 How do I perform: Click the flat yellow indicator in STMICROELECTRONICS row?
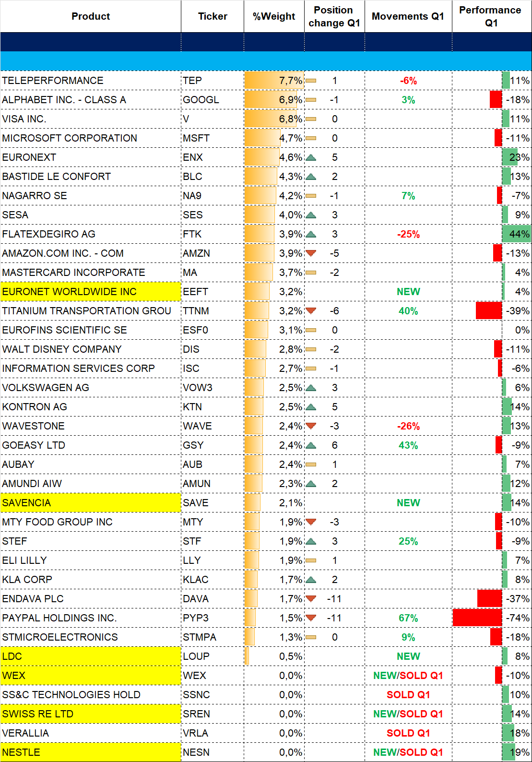(x=311, y=637)
